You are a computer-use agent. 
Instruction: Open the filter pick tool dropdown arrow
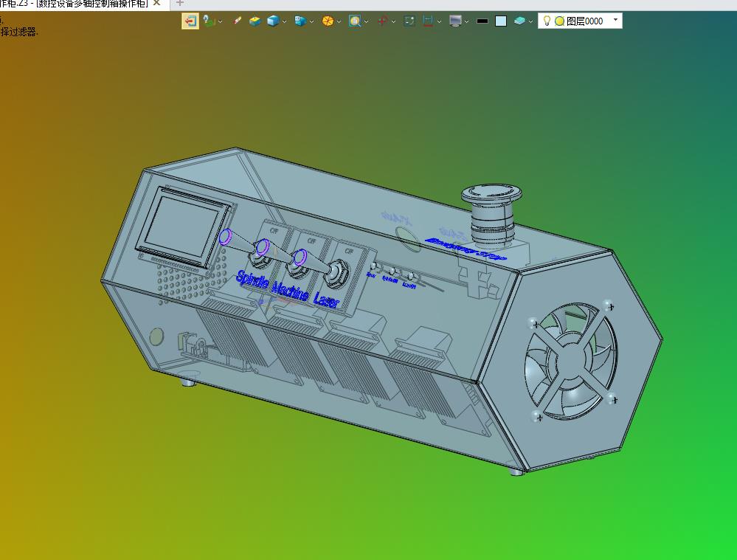pos(220,21)
